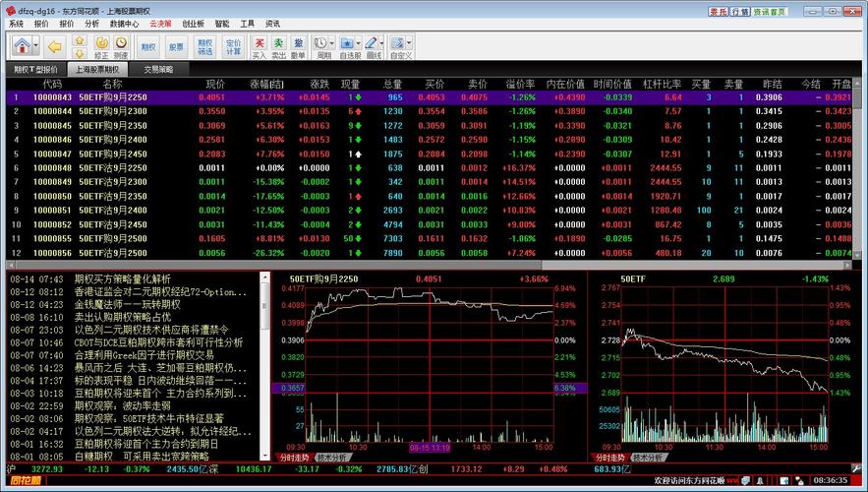Open news item 豆粕期权将迎首个主力合约到期日
This screenshot has height=492, width=868.
(146, 444)
